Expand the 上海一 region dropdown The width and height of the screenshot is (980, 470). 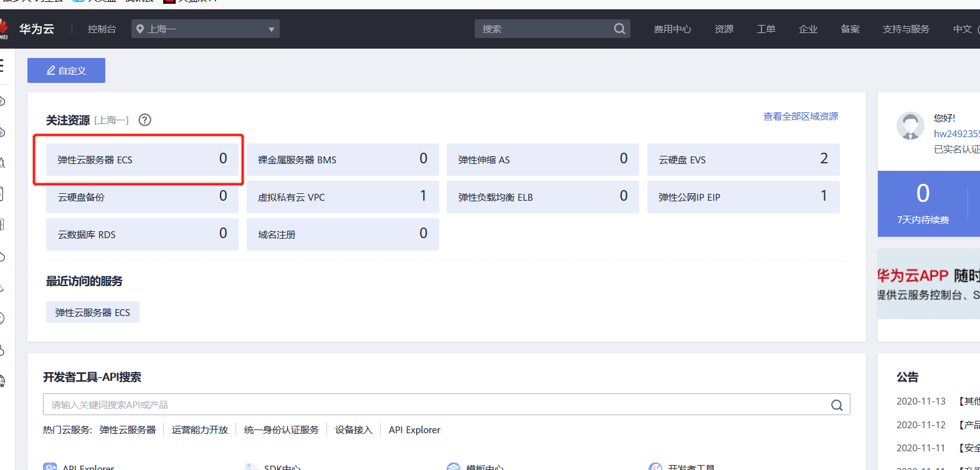coord(206,29)
